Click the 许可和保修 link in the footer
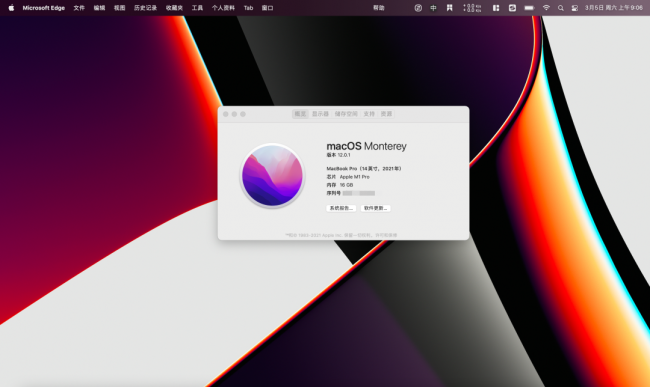Viewport: 650px width, 387px height. point(386,235)
